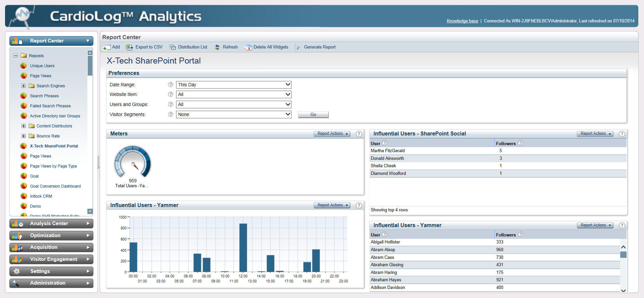Click help icon beside Yammer table Followers column
The height and width of the screenshot is (298, 644).
coord(520,234)
